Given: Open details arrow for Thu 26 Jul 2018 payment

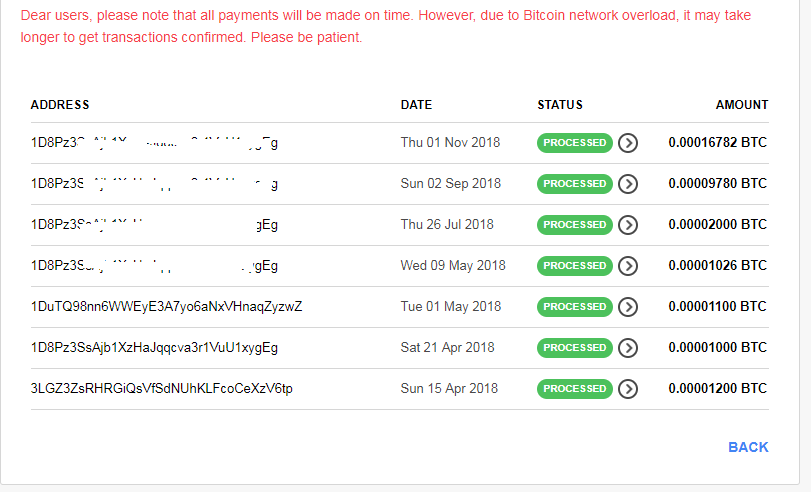Looking at the screenshot, I should click(628, 225).
